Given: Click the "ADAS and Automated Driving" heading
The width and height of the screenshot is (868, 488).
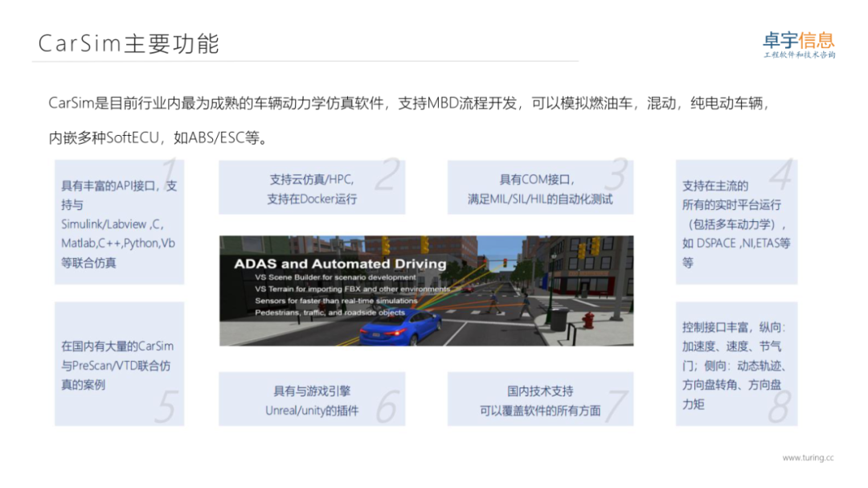Looking at the screenshot, I should click(340, 264).
